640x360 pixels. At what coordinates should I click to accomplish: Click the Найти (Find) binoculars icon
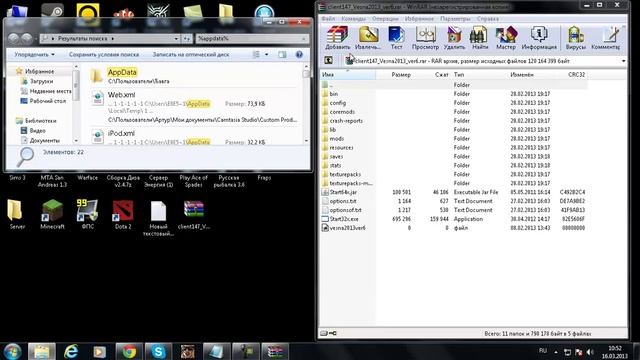pos(480,38)
